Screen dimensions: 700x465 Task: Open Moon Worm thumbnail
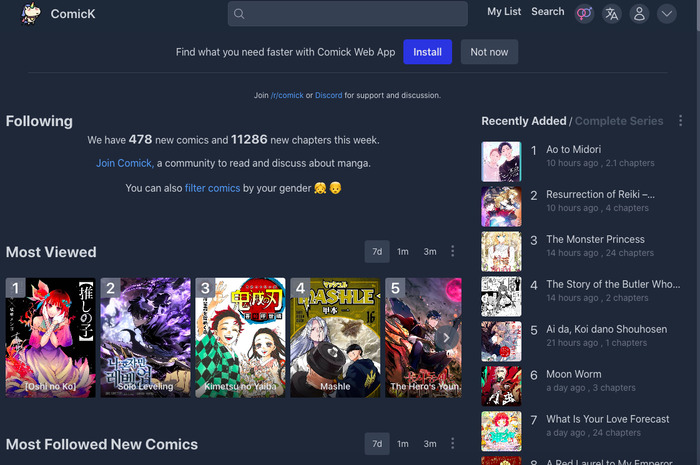click(501, 386)
